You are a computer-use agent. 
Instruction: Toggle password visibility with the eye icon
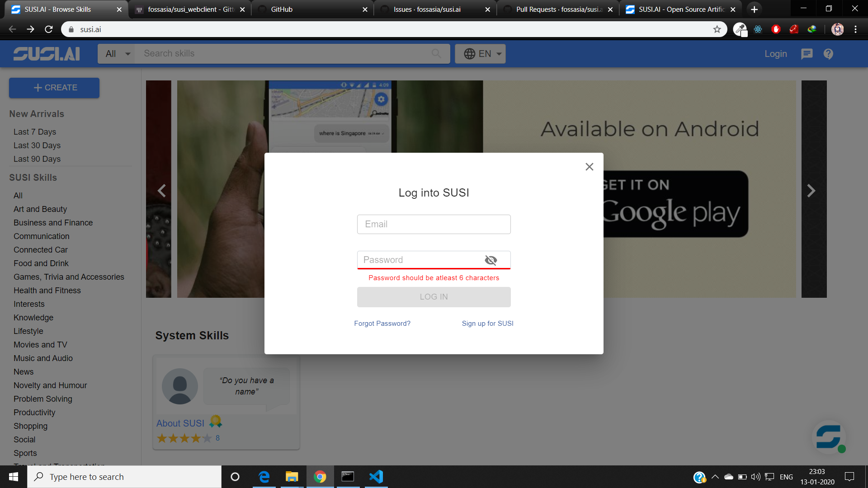pyautogui.click(x=491, y=260)
